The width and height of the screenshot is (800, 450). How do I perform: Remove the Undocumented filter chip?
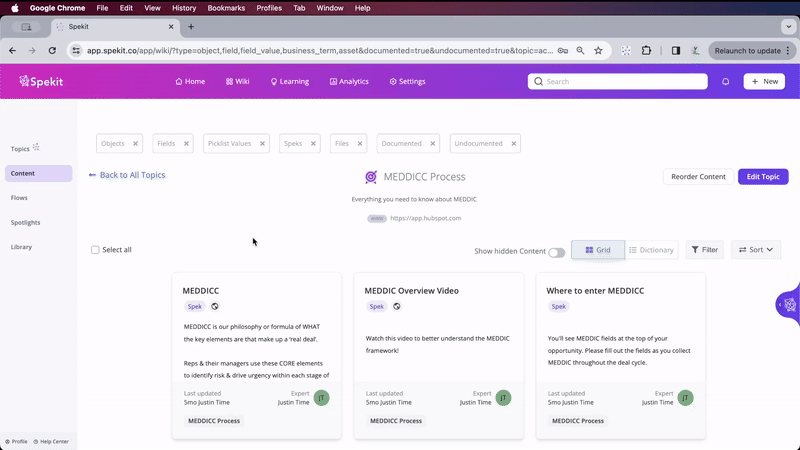[x=514, y=143]
